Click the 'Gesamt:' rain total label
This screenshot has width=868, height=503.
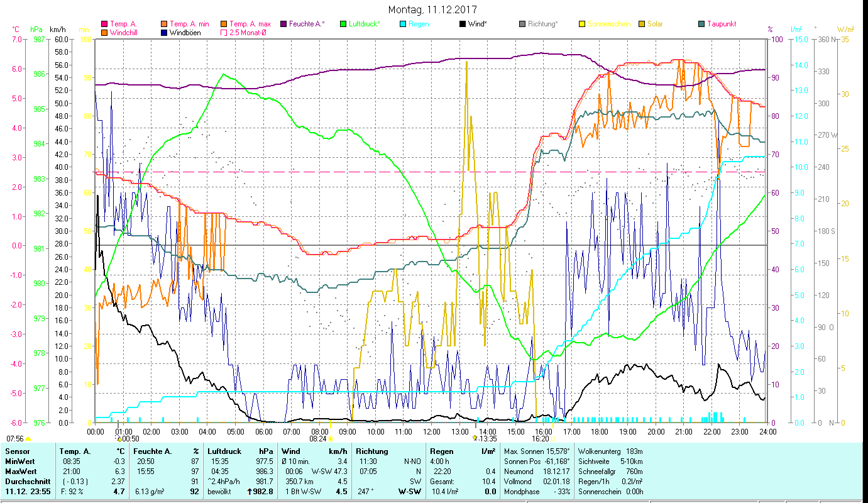(442, 482)
